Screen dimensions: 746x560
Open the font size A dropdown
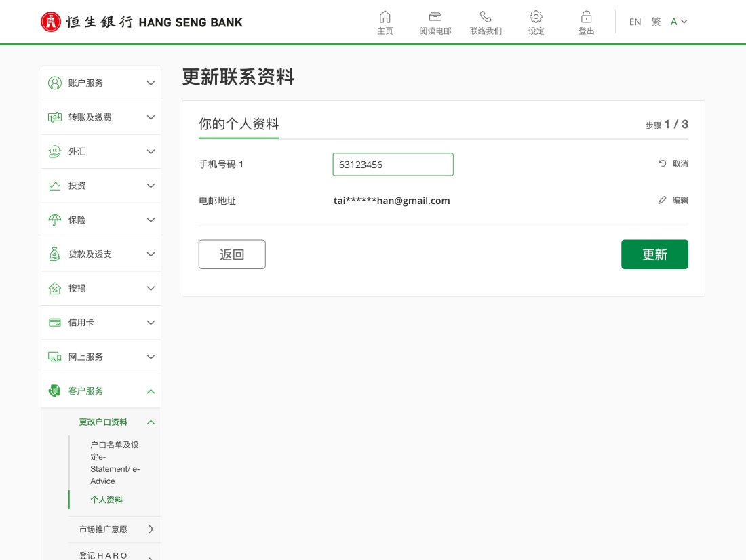coord(679,22)
